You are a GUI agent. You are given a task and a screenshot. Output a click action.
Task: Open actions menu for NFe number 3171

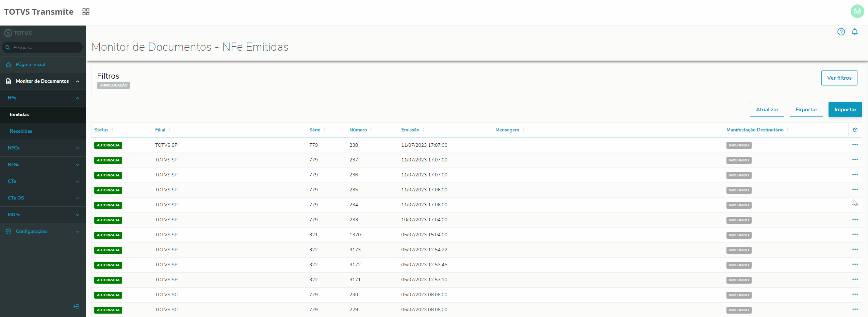pos(855,280)
